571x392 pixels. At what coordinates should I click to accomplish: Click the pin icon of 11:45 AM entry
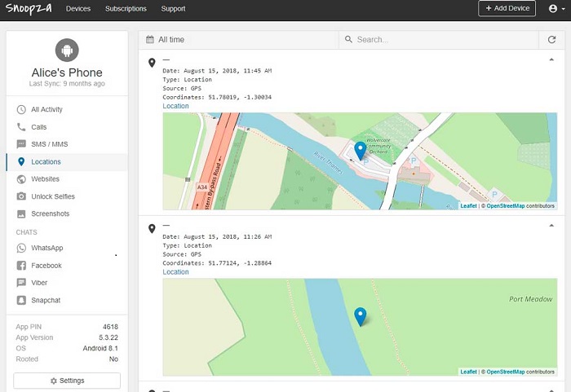[152, 63]
